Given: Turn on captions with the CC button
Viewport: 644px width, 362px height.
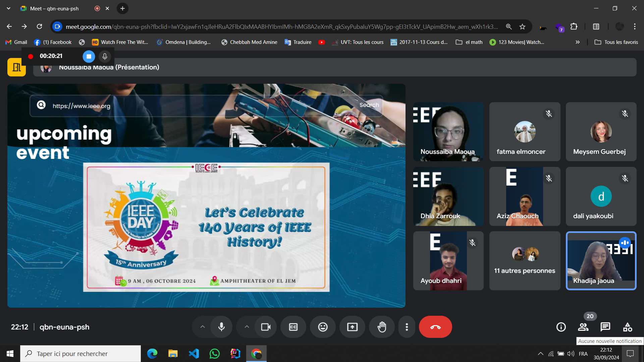Looking at the screenshot, I should point(293,327).
